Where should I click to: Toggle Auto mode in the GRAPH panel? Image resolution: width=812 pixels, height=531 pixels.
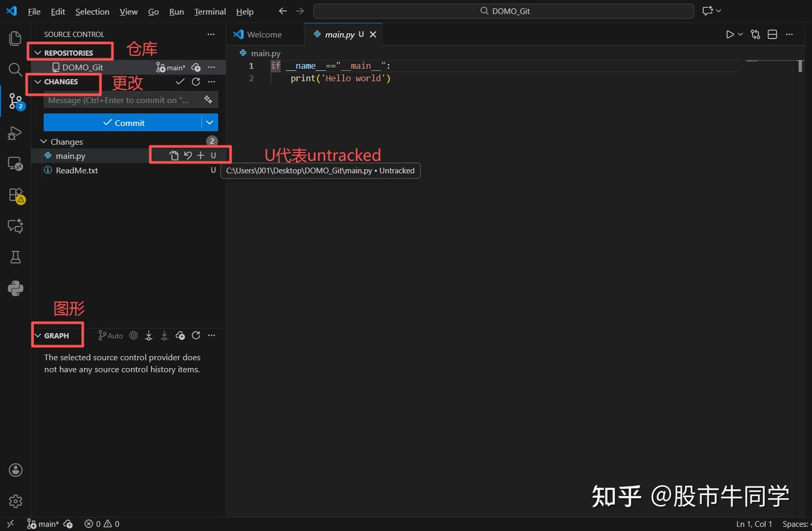tap(110, 335)
